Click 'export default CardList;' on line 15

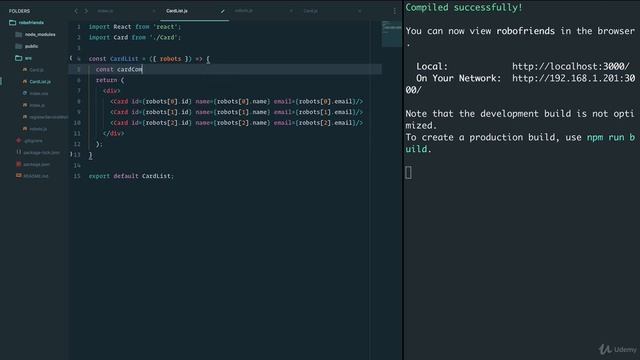coord(131,176)
